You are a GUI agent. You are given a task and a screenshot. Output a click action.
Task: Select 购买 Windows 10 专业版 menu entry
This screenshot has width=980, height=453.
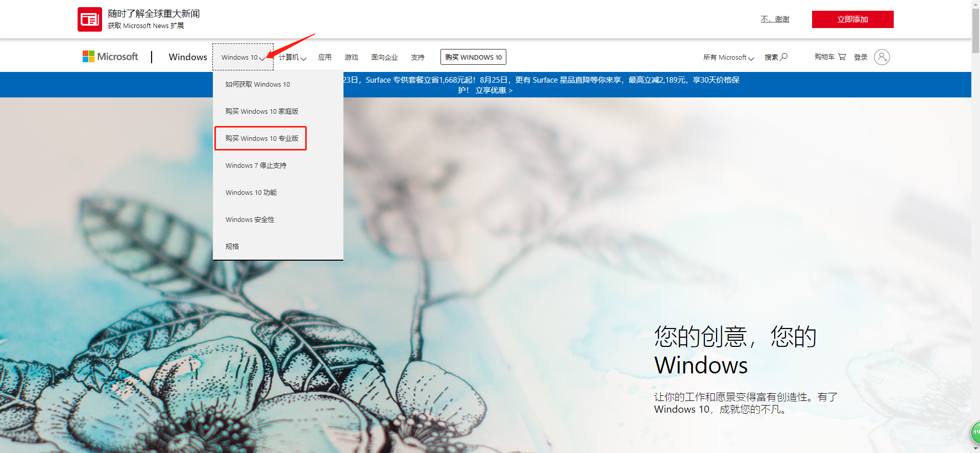click(261, 138)
